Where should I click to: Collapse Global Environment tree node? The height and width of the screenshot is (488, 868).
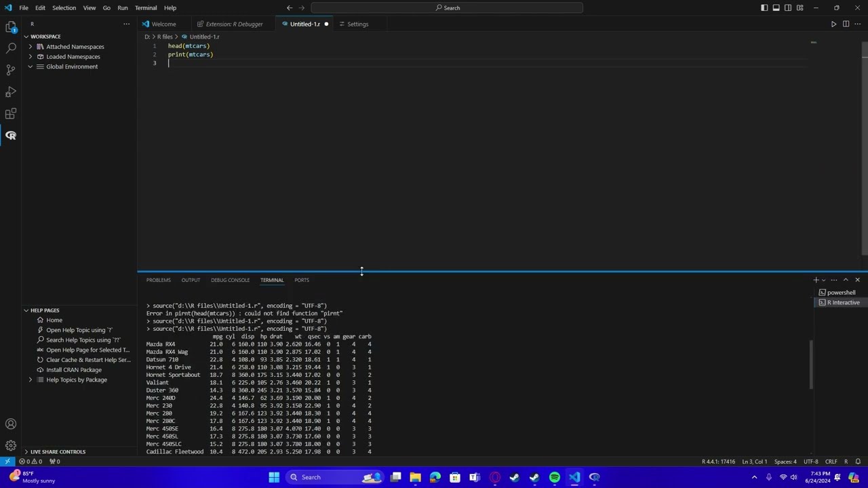(x=31, y=66)
